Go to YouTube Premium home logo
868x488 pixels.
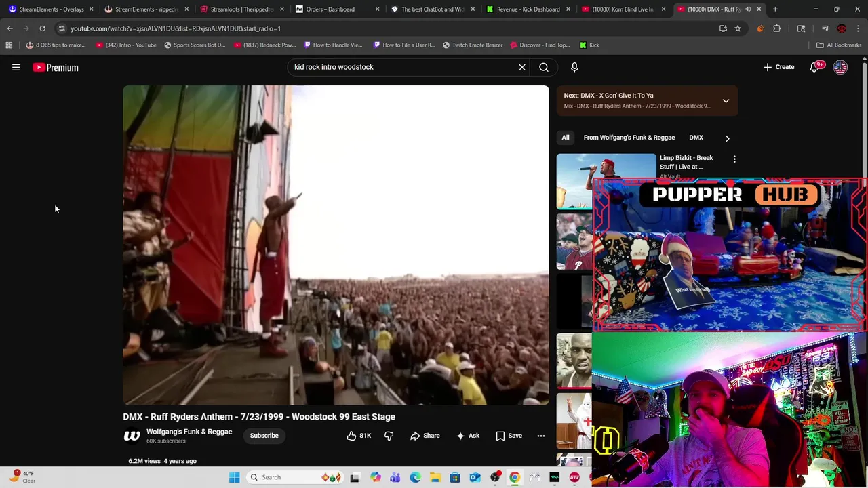point(56,67)
